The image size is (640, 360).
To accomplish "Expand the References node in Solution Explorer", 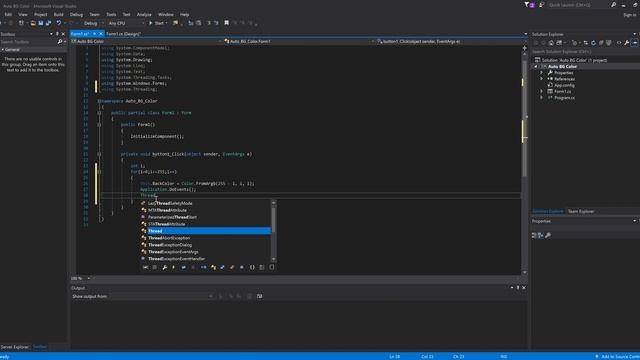I will pyautogui.click(x=542, y=79).
